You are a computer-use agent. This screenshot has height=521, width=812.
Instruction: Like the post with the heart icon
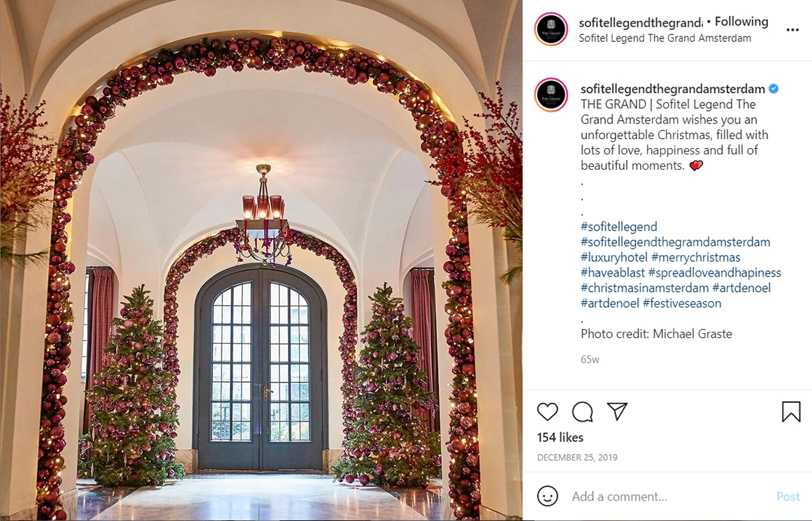tap(547, 412)
